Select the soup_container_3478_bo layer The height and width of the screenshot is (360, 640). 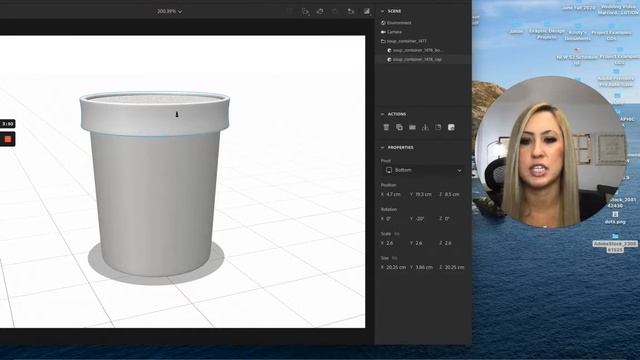(423, 50)
